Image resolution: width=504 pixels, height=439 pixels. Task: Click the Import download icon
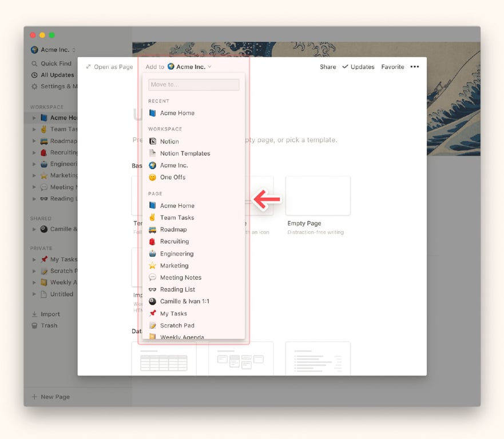34,314
